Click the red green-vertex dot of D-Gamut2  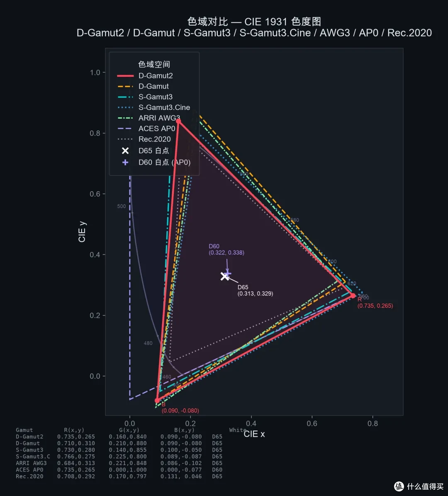coord(178,121)
